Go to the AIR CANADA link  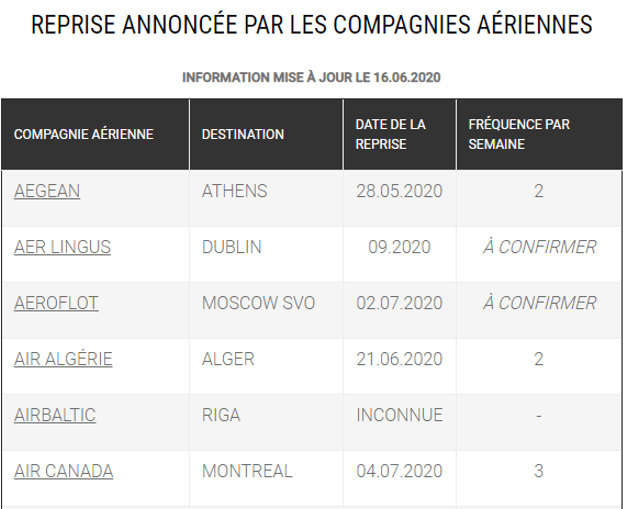tap(64, 471)
